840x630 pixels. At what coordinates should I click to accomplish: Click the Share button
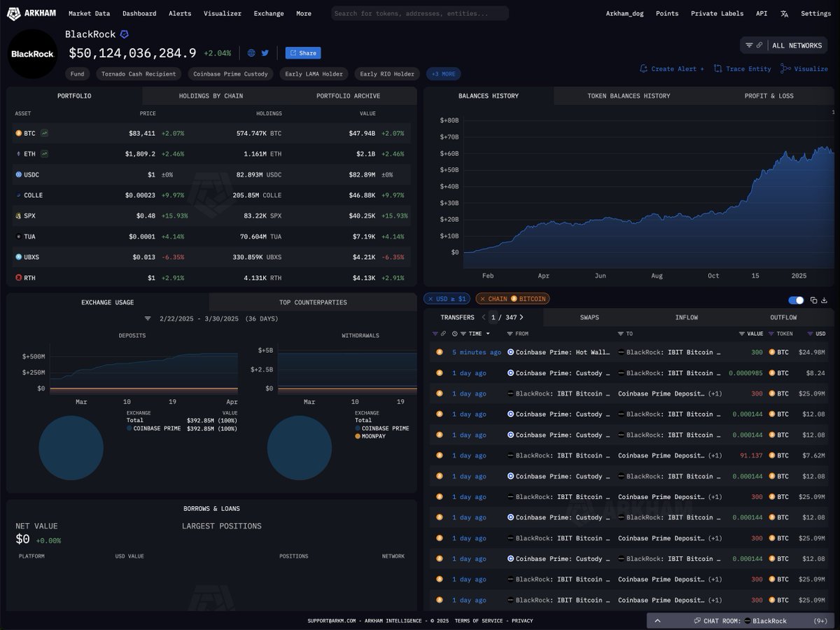303,52
